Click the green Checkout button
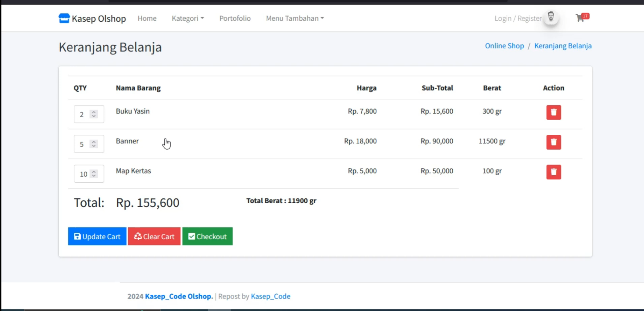The image size is (644, 311). (207, 236)
